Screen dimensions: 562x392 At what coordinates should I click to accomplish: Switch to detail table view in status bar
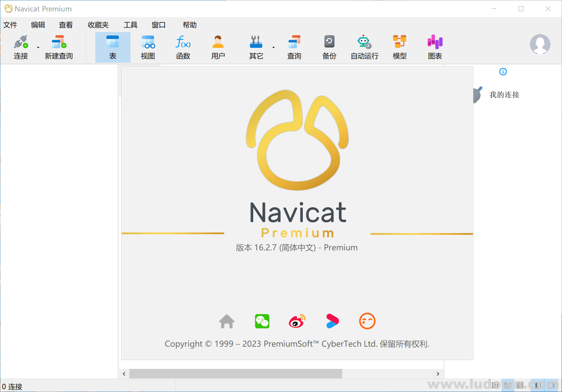coord(520,385)
